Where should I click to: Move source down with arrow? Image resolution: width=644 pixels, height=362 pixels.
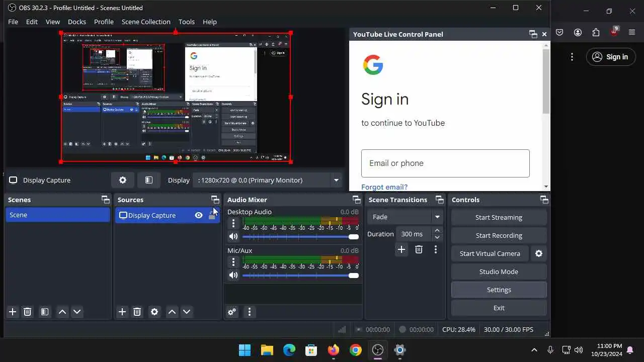click(187, 312)
